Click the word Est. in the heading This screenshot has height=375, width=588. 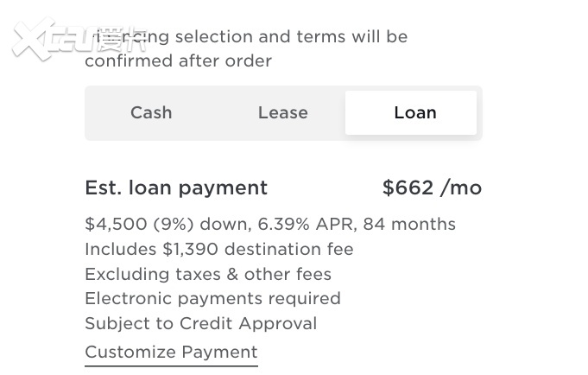tap(104, 187)
